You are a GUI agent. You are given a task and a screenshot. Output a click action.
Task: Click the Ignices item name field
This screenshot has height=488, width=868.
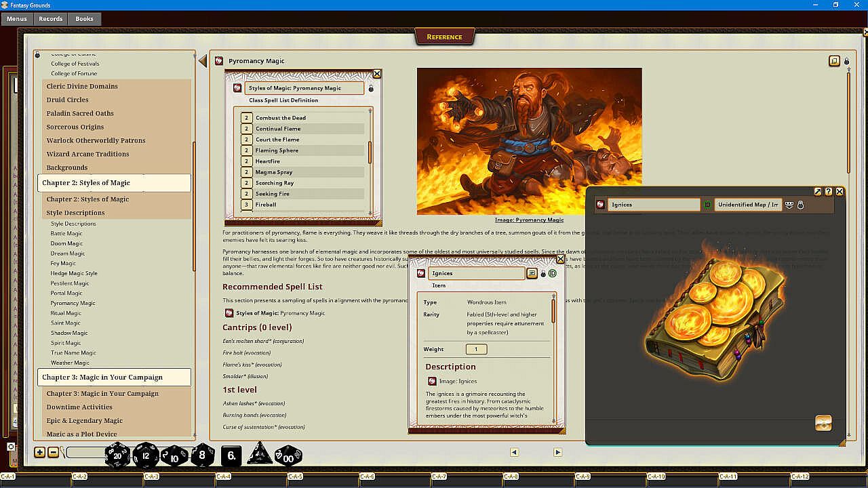pyautogui.click(x=478, y=273)
